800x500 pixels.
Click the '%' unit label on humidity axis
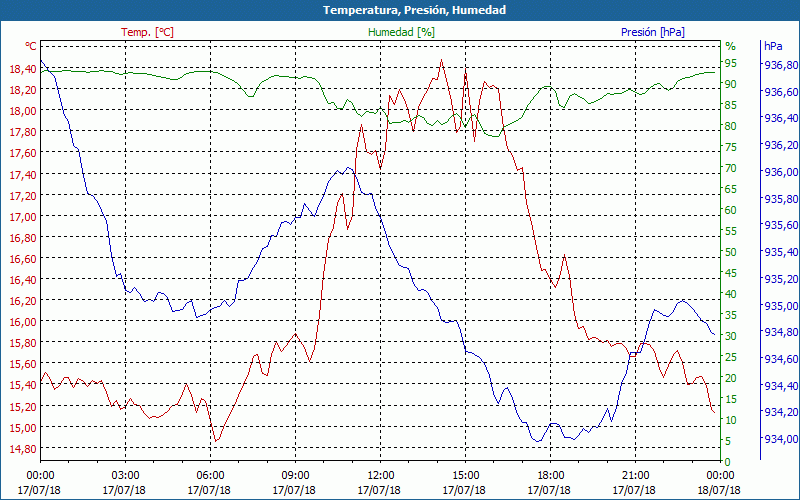tap(731, 46)
